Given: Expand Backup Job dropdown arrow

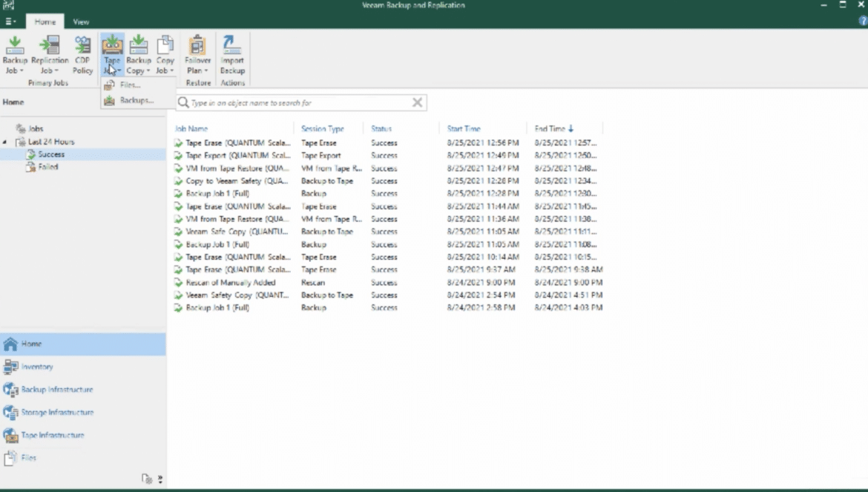Looking at the screenshot, I should pyautogui.click(x=22, y=70).
